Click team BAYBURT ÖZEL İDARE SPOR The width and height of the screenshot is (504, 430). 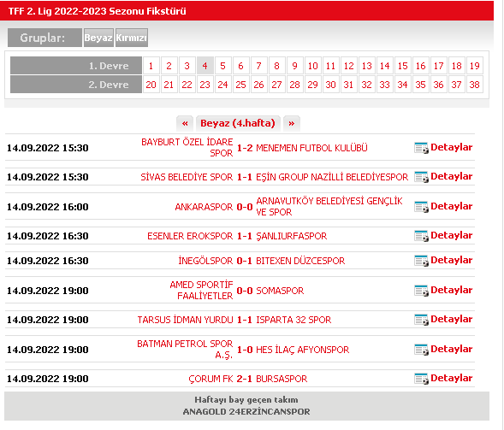187,148
